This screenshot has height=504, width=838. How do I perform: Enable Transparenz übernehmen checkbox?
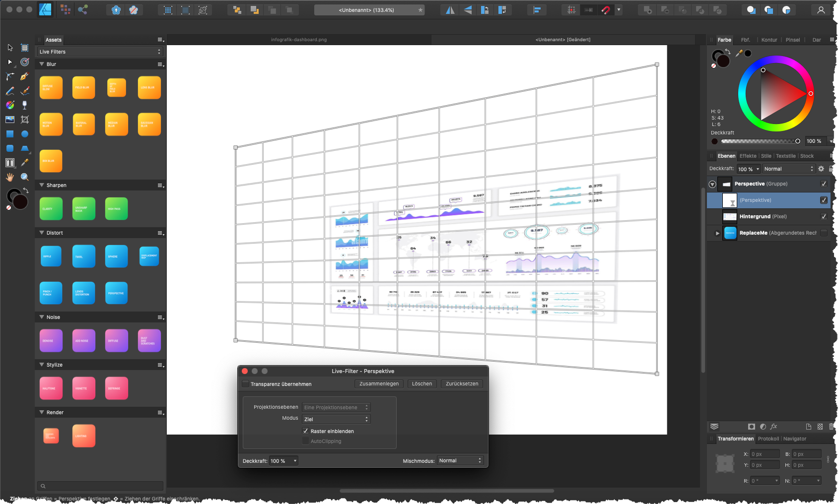pyautogui.click(x=245, y=384)
